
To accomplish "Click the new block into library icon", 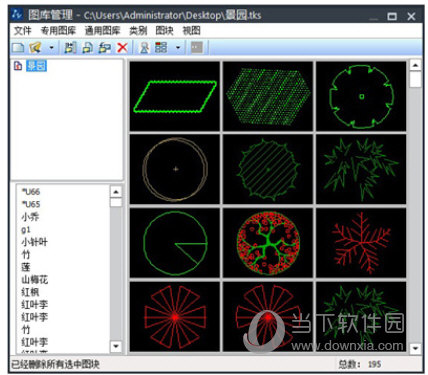I will 70,48.
